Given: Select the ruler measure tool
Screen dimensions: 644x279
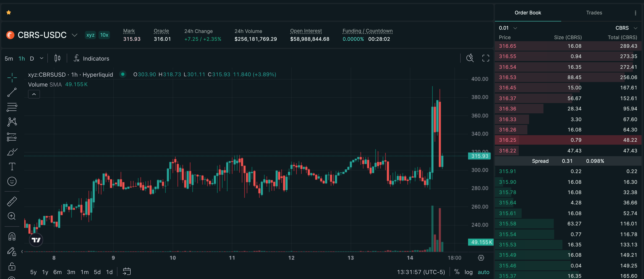Looking at the screenshot, I should point(12,201).
